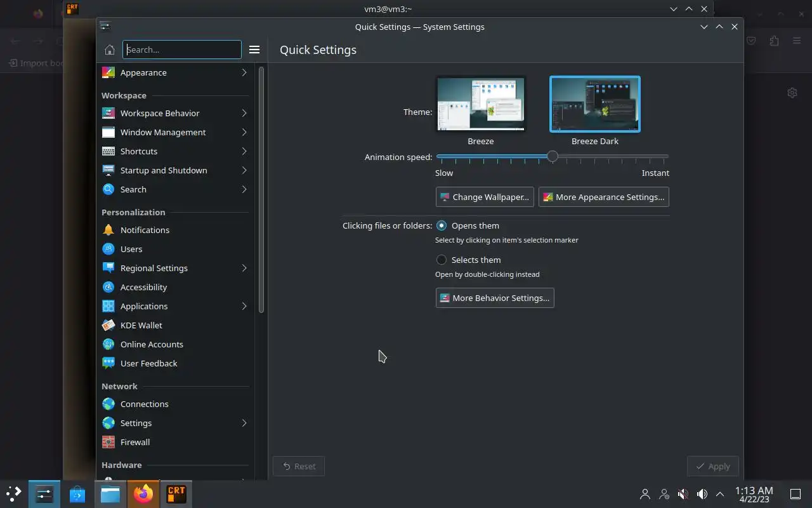Click the Workspace Behavior icon
812x508 pixels.
pyautogui.click(x=108, y=113)
